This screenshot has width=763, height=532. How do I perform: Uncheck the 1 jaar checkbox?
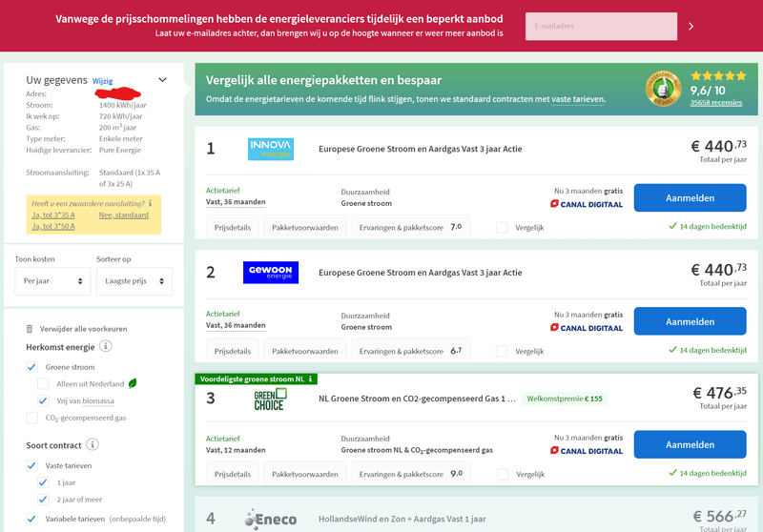click(43, 482)
